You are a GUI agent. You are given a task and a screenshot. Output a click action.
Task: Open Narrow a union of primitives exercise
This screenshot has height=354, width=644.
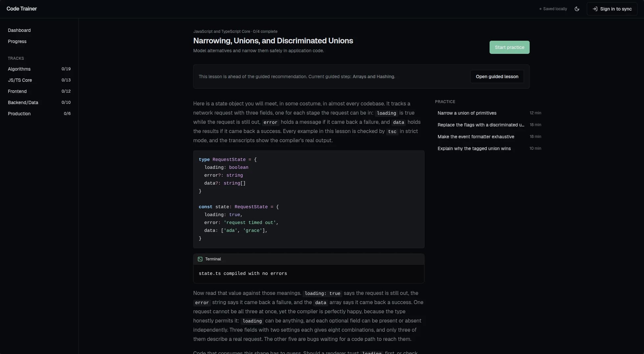click(x=489, y=113)
